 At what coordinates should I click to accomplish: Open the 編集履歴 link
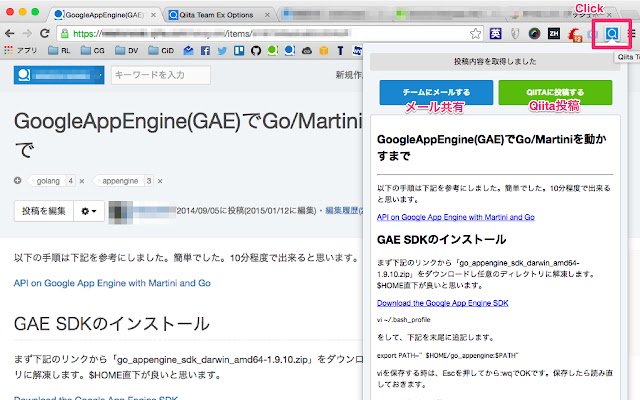click(x=343, y=211)
